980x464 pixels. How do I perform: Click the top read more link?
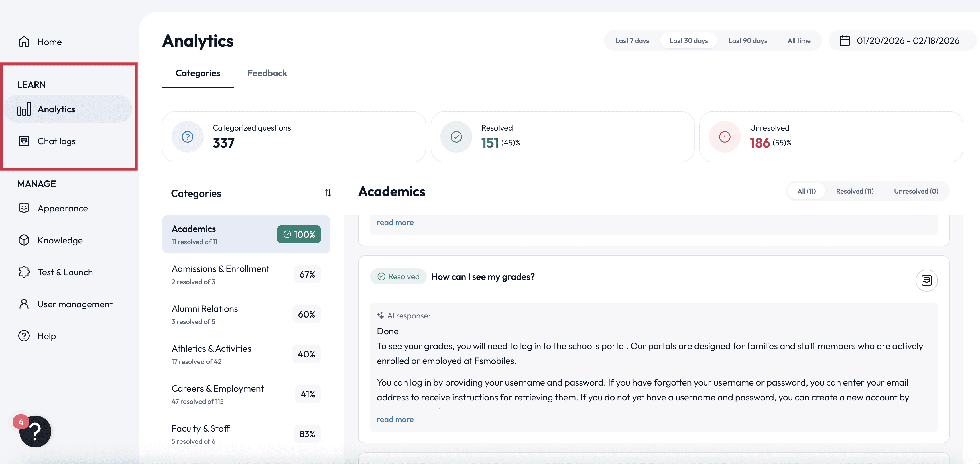pos(395,223)
